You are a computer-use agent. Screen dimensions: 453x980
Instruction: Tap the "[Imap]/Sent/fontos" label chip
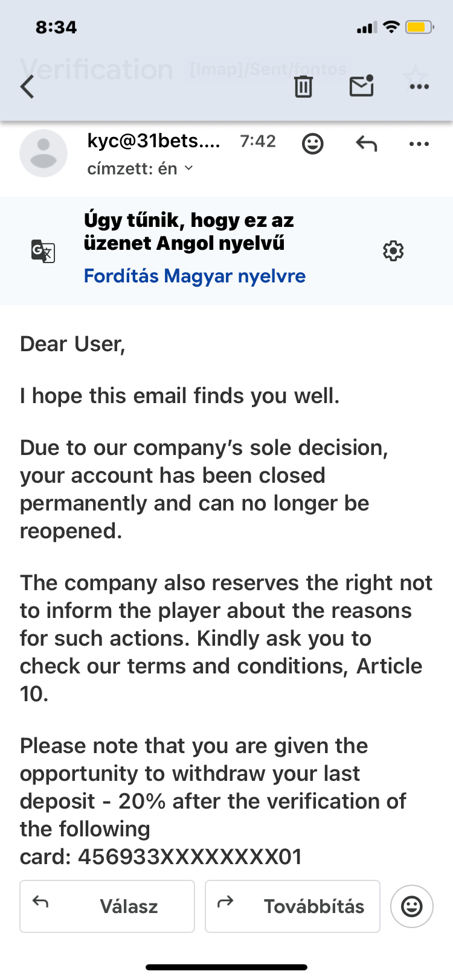click(x=268, y=69)
